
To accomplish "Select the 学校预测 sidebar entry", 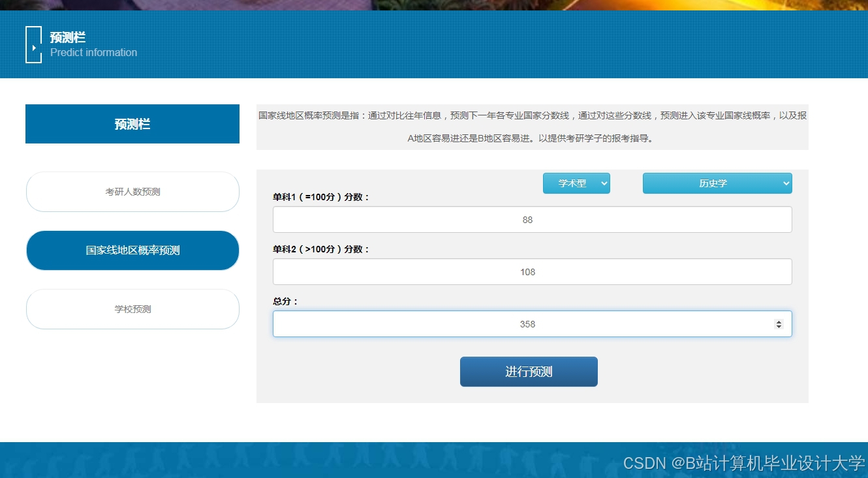I will [132, 309].
